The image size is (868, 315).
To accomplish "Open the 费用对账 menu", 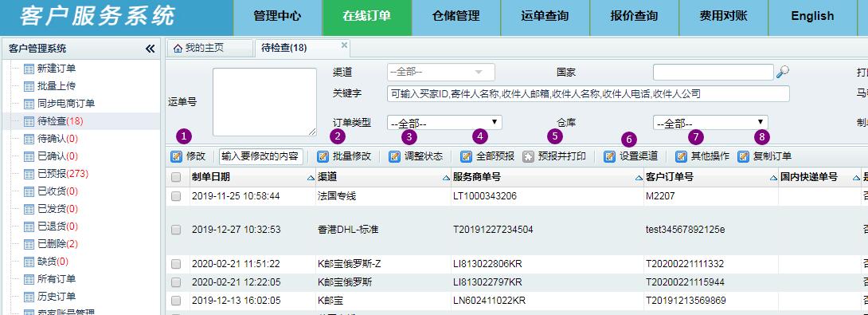I will 724,17.
